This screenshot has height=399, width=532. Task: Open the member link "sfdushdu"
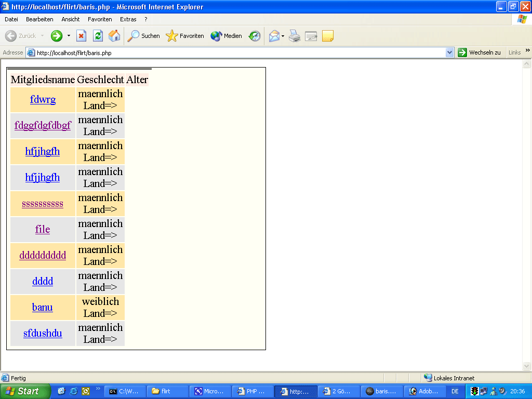click(x=43, y=333)
